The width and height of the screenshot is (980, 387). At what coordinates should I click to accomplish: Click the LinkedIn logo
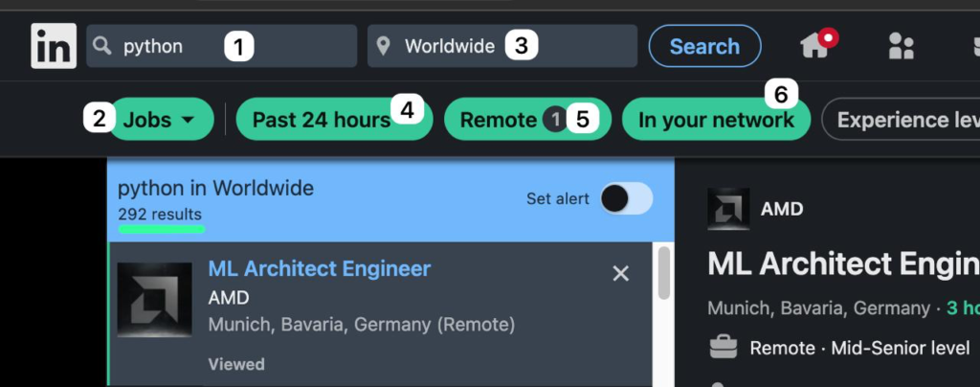(x=54, y=46)
